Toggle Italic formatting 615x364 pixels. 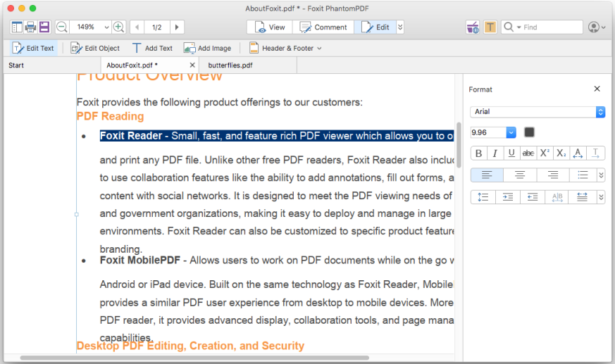(x=495, y=153)
